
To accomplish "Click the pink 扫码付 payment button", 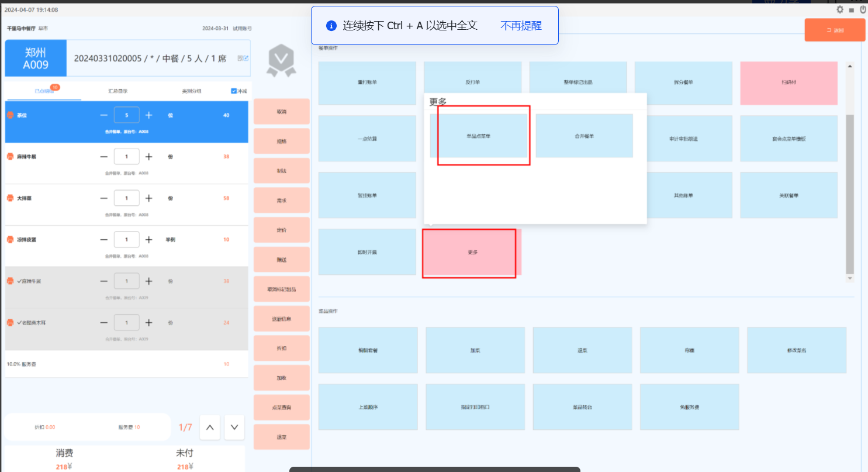I will (x=789, y=82).
